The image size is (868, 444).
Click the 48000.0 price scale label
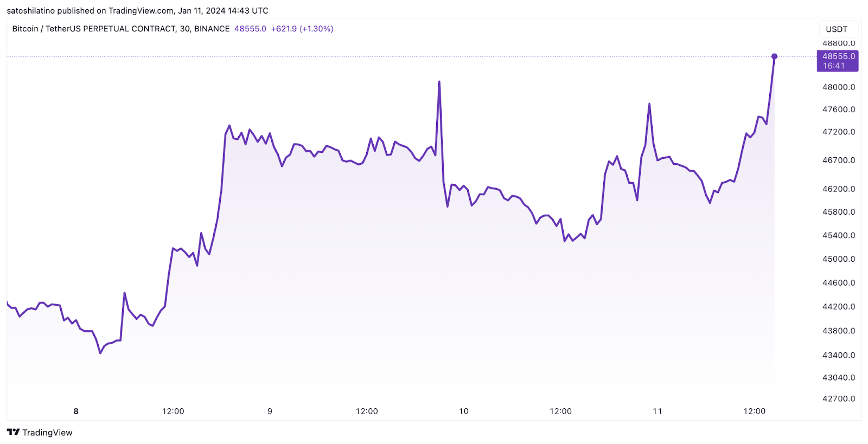click(x=839, y=87)
